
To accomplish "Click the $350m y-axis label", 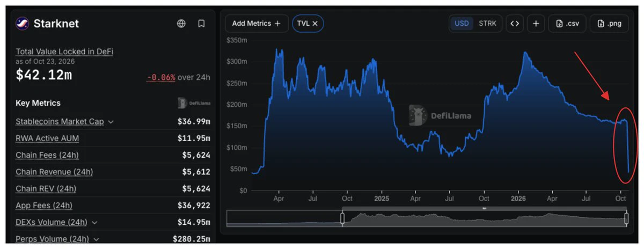I will (x=236, y=40).
